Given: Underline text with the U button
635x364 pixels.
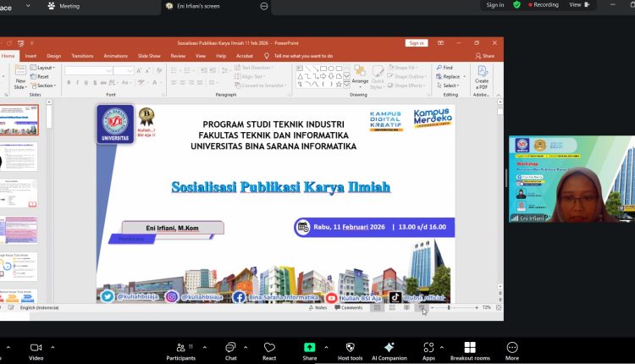Looking at the screenshot, I should (x=86, y=83).
